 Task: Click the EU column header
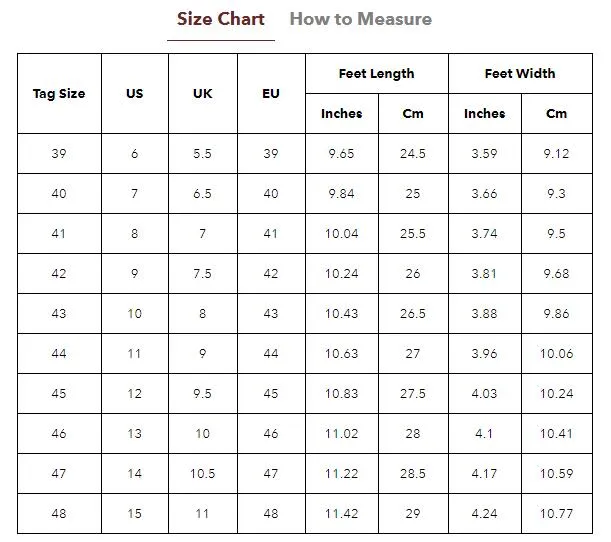point(271,94)
